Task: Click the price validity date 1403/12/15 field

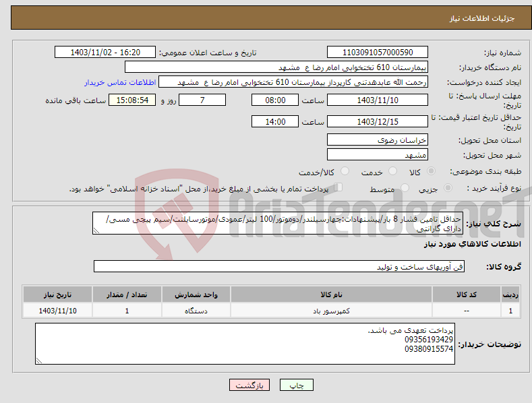Action: coord(378,121)
